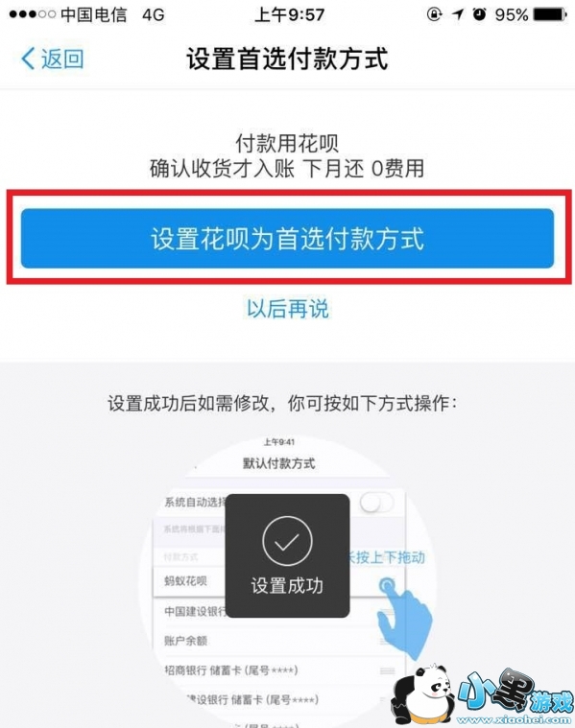Tap the checkmark circle in success toast
Image resolution: width=575 pixels, height=728 pixels.
pyautogui.click(x=287, y=541)
